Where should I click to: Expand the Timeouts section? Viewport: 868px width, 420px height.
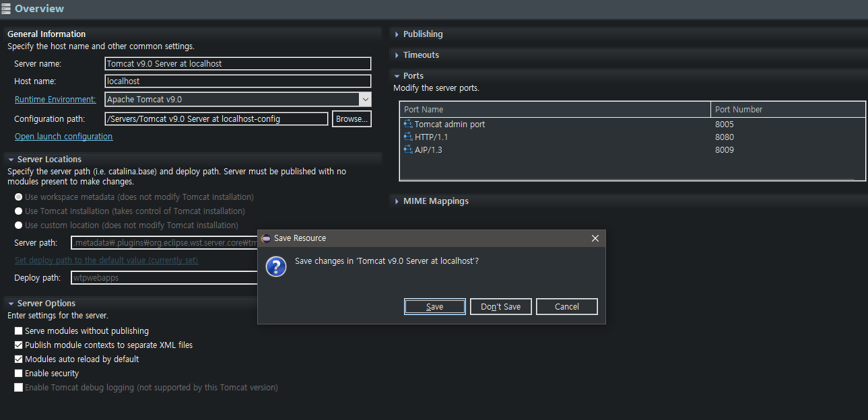pyautogui.click(x=397, y=55)
